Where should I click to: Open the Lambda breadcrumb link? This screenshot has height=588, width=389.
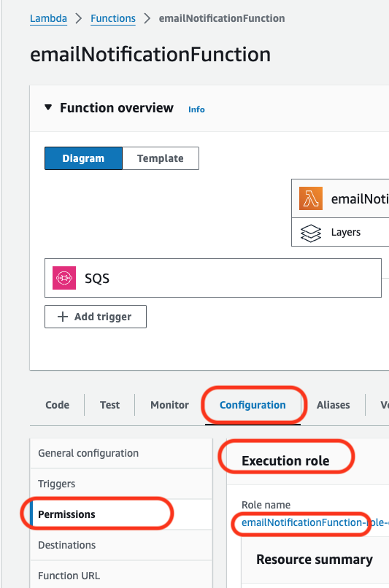click(48, 18)
